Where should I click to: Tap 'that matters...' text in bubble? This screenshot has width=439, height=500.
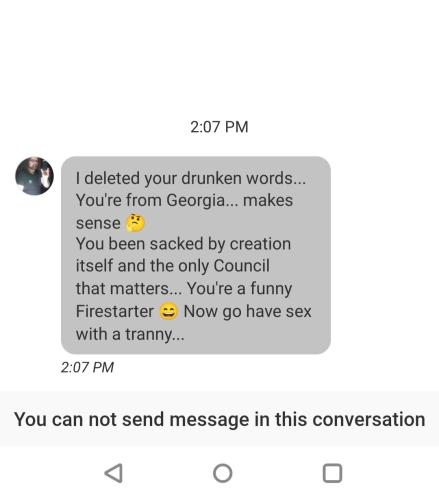[129, 288]
